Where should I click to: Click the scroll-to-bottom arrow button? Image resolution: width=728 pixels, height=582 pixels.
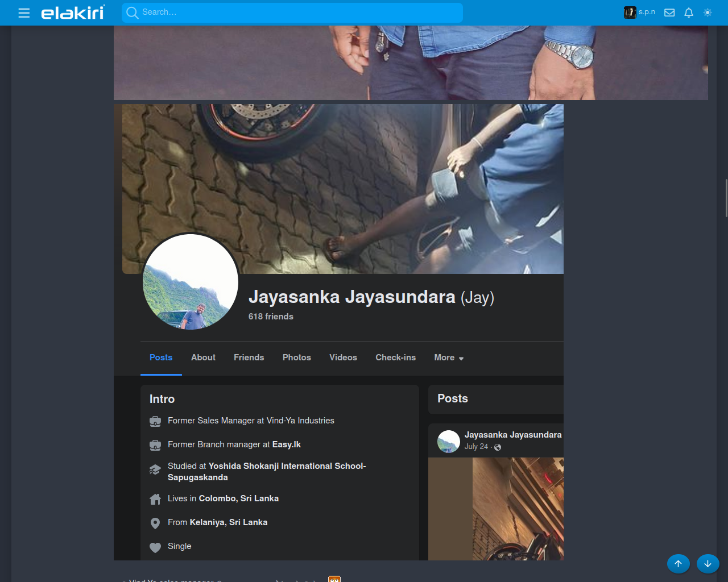pos(708,564)
